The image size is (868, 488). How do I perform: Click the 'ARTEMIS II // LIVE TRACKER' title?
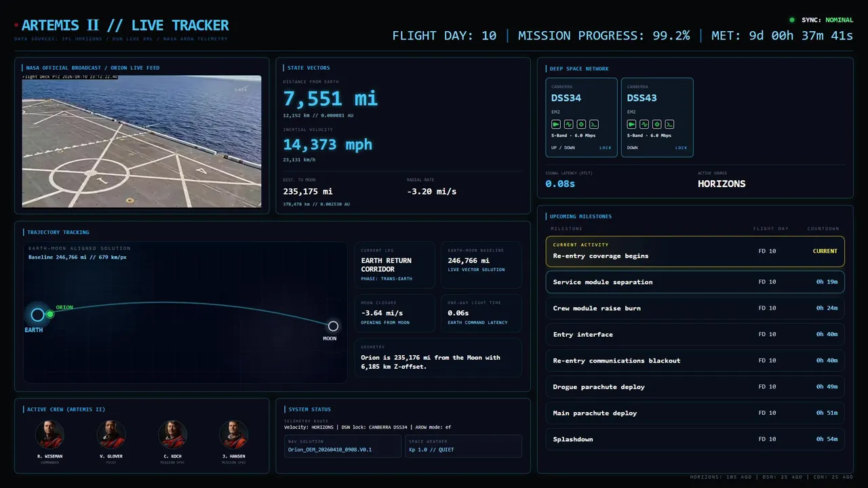point(125,26)
